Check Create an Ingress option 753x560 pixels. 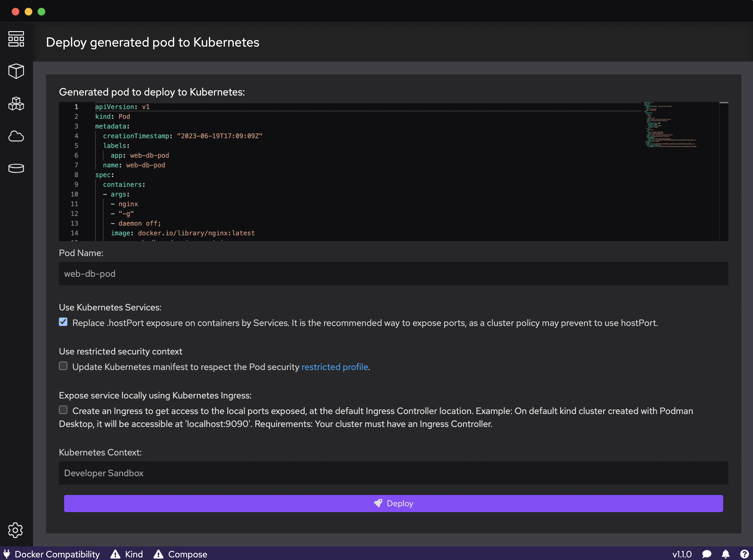(x=63, y=410)
